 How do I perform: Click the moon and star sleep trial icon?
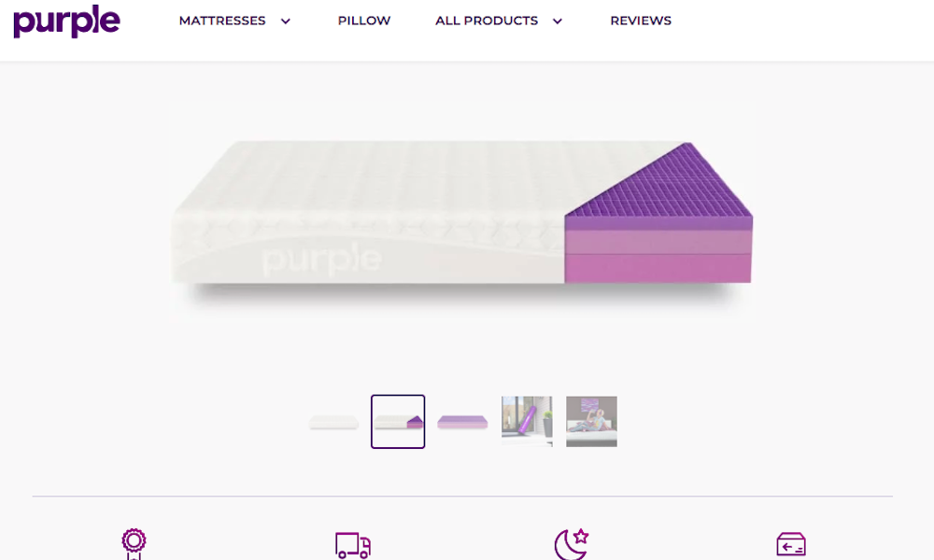point(572,544)
